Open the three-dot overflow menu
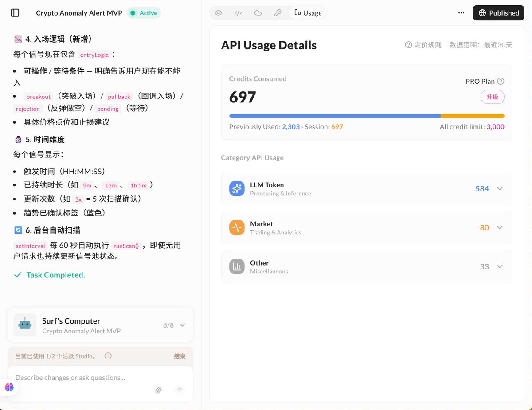The width and height of the screenshot is (532, 410). pos(461,13)
